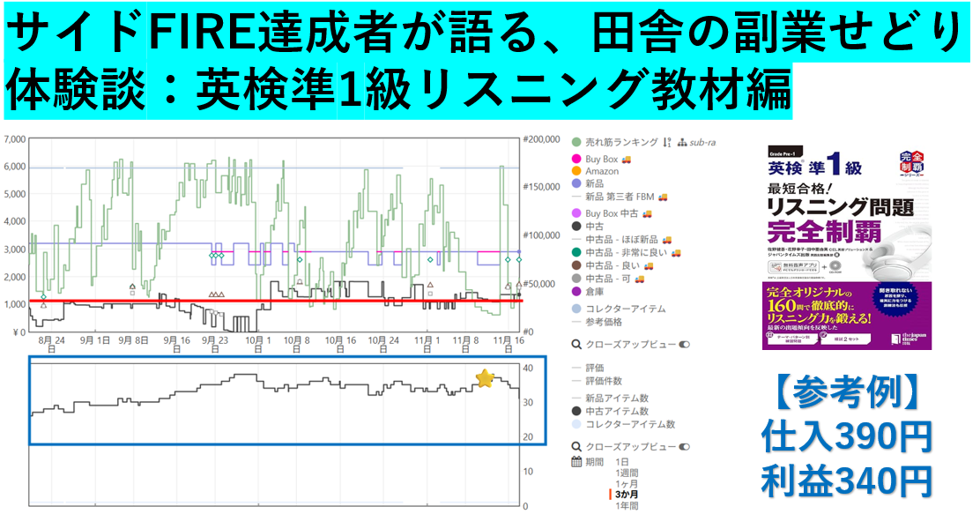Click the magnifier icon beside the lower クローズアップビュー
The image size is (980, 514).
(x=576, y=447)
